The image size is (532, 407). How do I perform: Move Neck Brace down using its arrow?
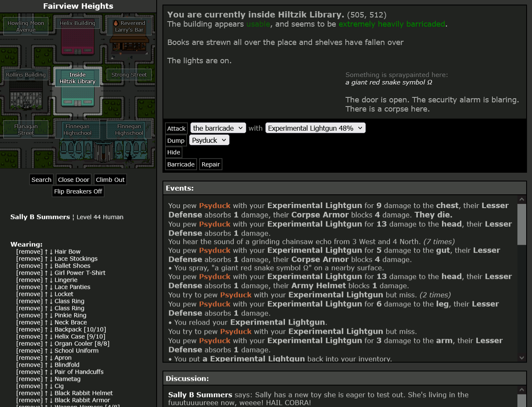click(x=51, y=323)
